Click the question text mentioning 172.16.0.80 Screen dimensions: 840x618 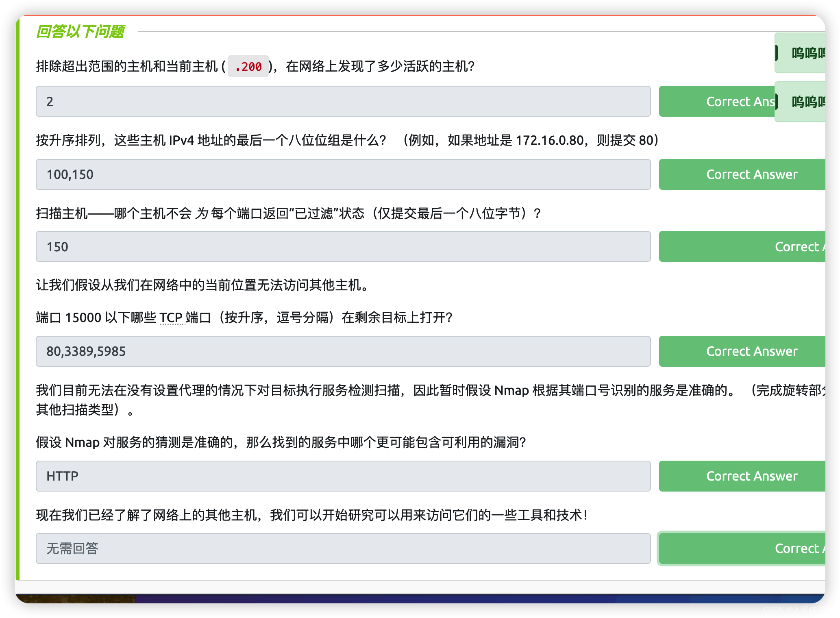(347, 140)
